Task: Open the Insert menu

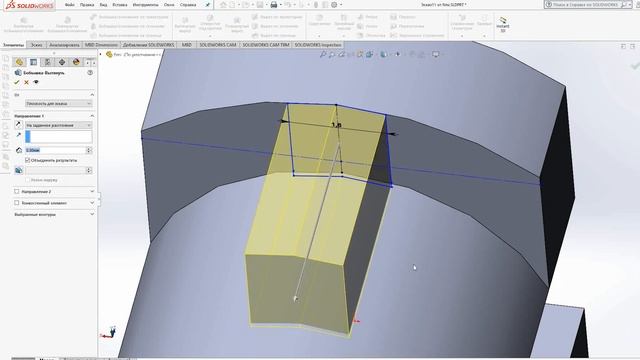Action: (120, 5)
